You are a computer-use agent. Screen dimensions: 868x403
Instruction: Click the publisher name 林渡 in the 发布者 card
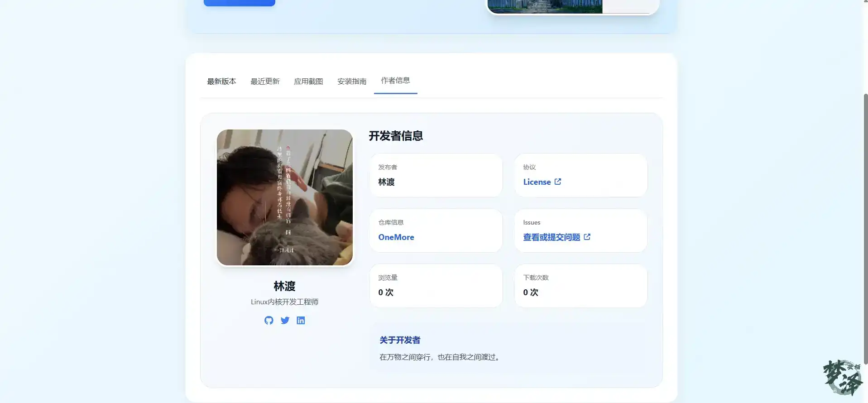pos(386,182)
